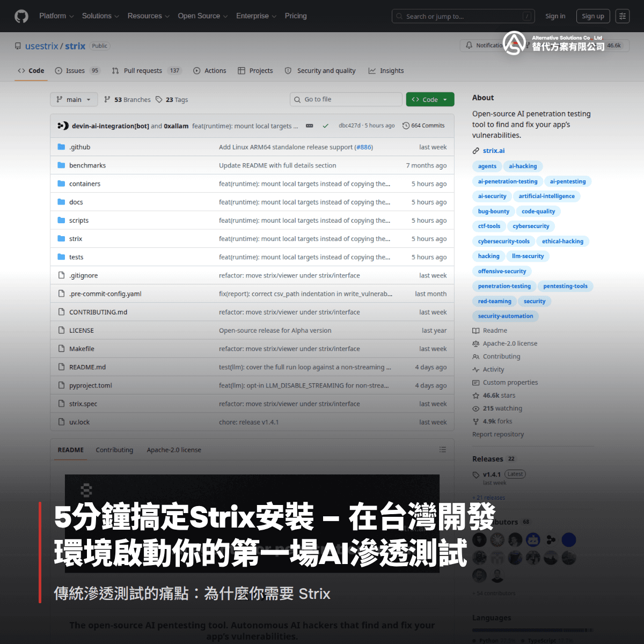This screenshot has height=644, width=644.
Task: Expand the Resources navigation menu
Action: point(148,16)
